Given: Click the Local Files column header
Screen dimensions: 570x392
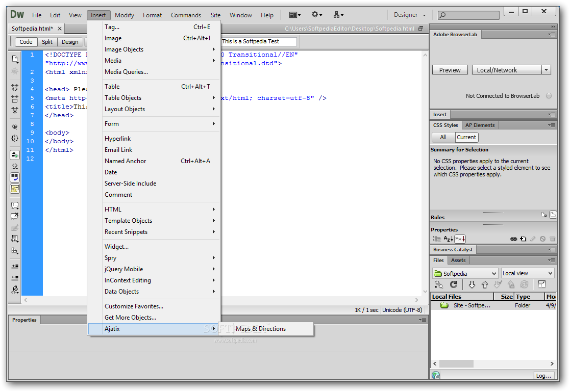Looking at the screenshot, I should click(462, 297).
